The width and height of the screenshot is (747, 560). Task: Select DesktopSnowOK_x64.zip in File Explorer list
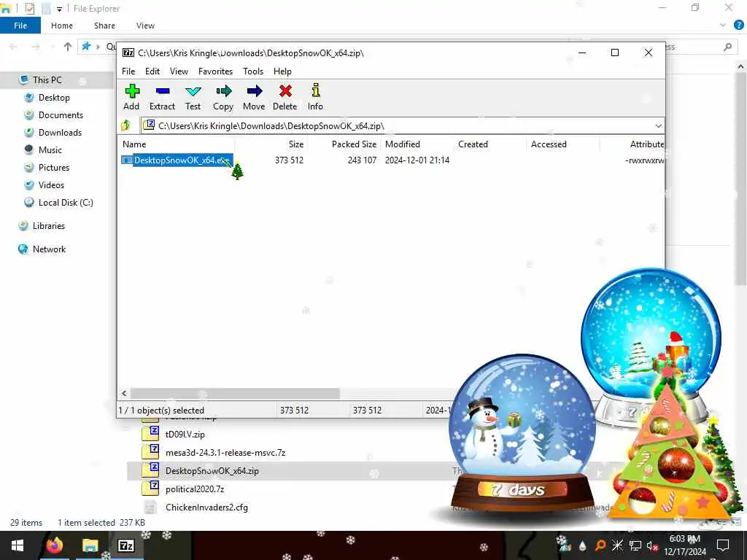[212, 471]
